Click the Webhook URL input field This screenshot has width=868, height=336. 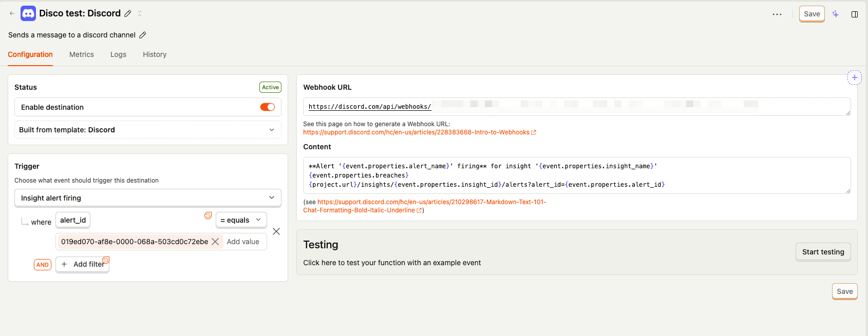pos(577,107)
